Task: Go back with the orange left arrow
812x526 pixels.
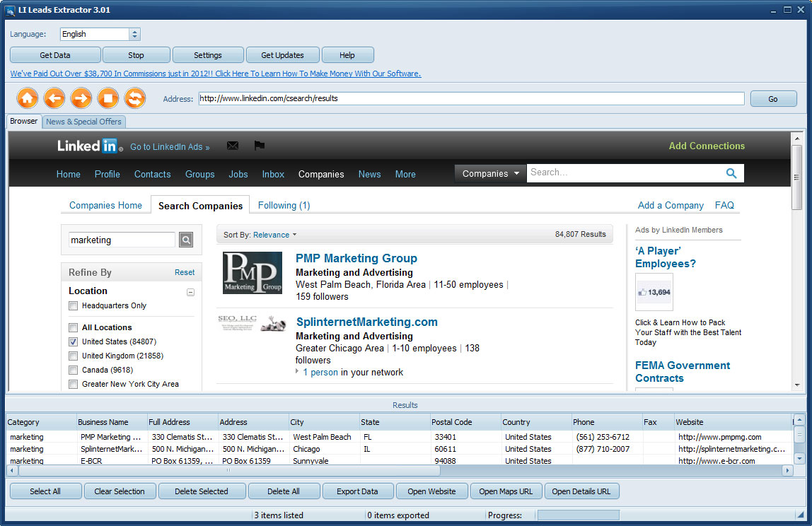Action: pyautogui.click(x=54, y=98)
